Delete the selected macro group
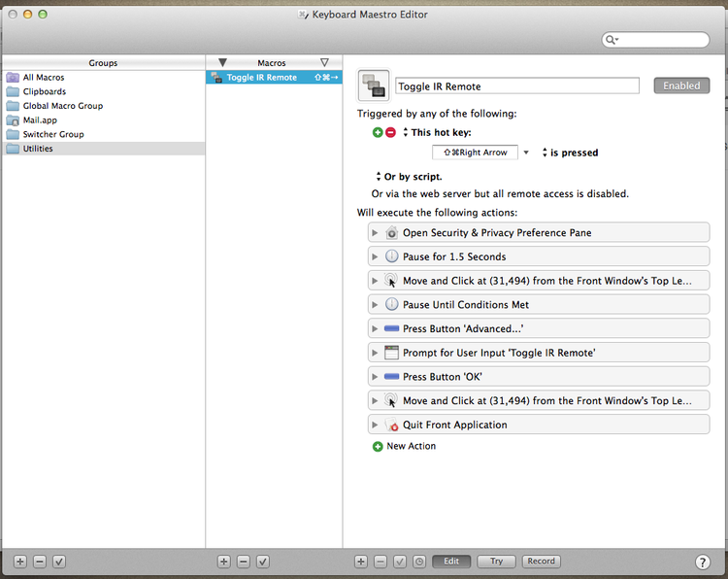The image size is (728, 579). [40, 562]
